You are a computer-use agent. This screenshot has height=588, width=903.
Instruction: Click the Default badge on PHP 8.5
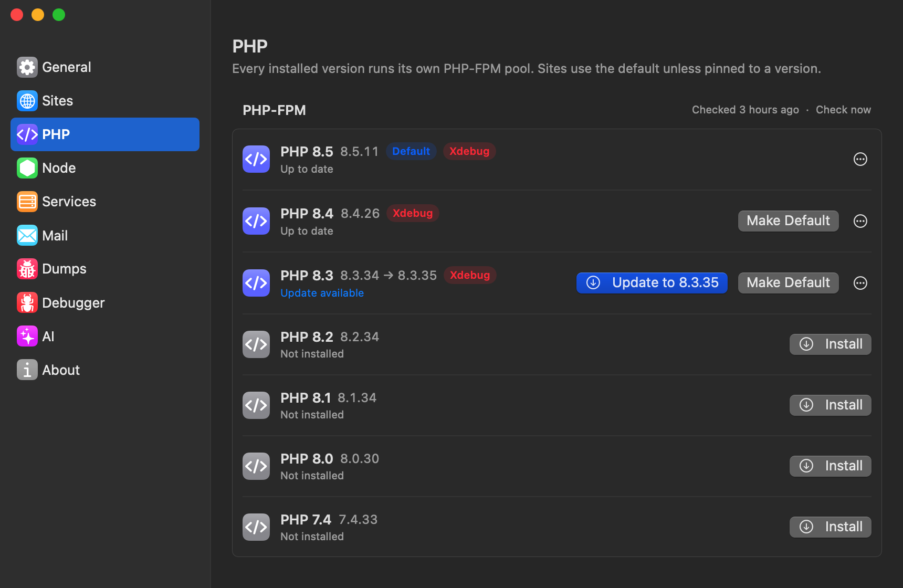[411, 151]
